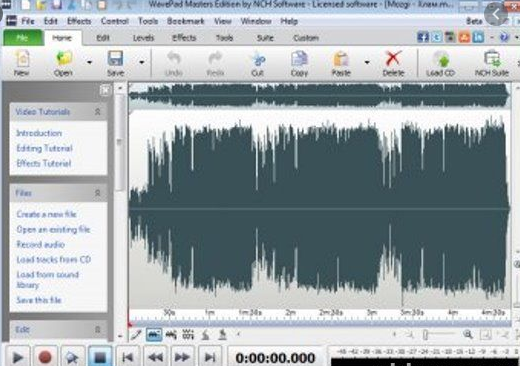
Task: Click Record audio link
Action: coord(41,244)
